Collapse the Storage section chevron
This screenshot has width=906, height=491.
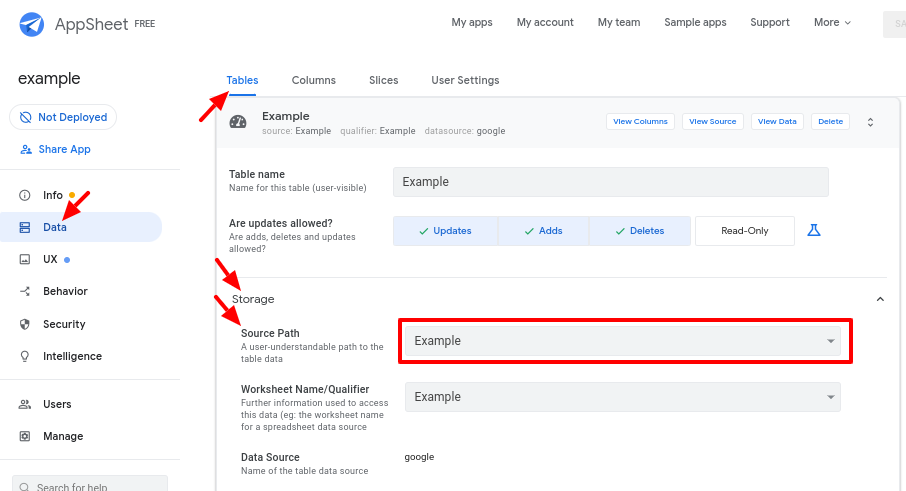point(880,299)
